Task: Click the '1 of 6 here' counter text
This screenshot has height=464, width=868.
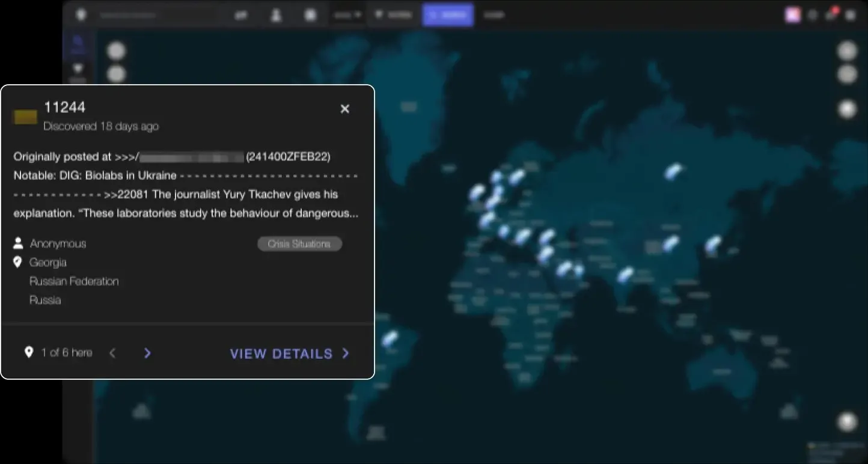Action: pos(67,353)
